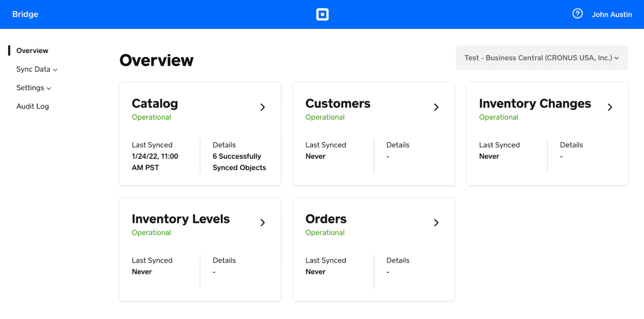The width and height of the screenshot is (644, 319).
Task: Open the help question mark icon
Action: [x=577, y=14]
